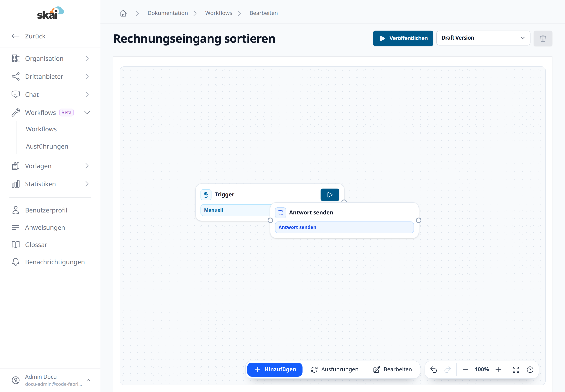Screen dimensions: 565x392
Task: Click the Veröffentlichen publish button
Action: pos(403,38)
